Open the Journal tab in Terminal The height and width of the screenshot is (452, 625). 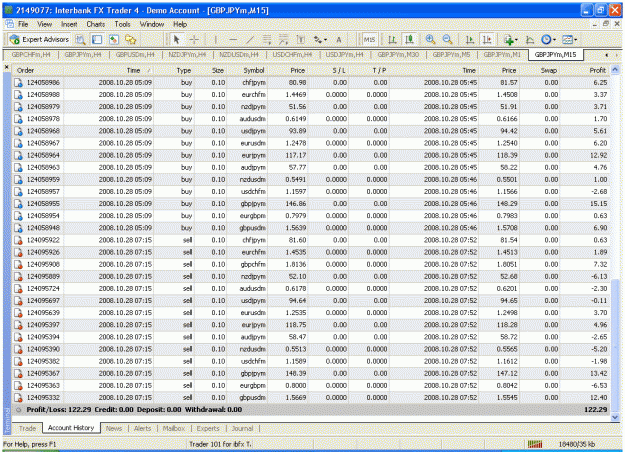(242, 428)
